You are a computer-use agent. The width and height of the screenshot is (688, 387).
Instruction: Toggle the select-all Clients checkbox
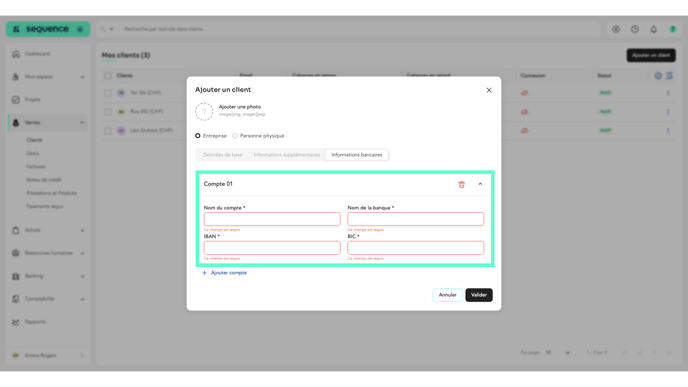tap(108, 76)
